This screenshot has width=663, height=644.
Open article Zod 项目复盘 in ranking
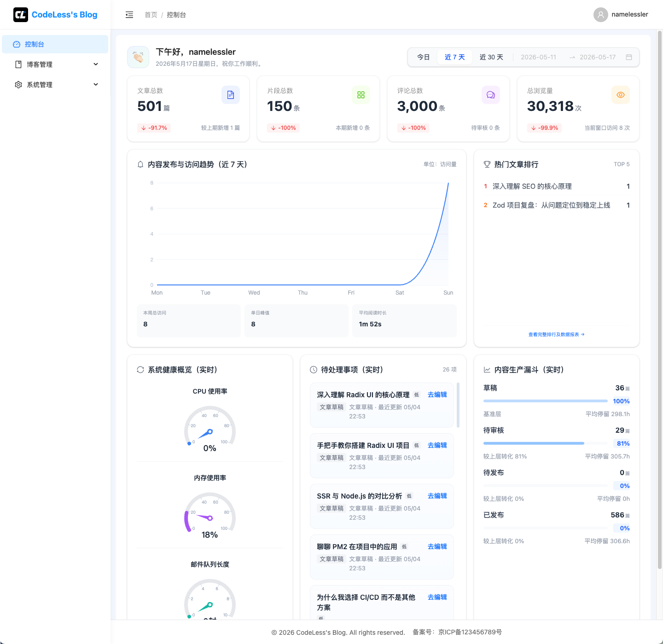pos(552,205)
